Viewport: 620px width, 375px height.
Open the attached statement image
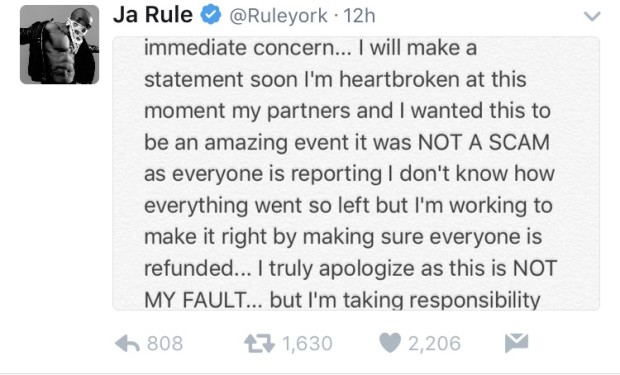point(356,173)
